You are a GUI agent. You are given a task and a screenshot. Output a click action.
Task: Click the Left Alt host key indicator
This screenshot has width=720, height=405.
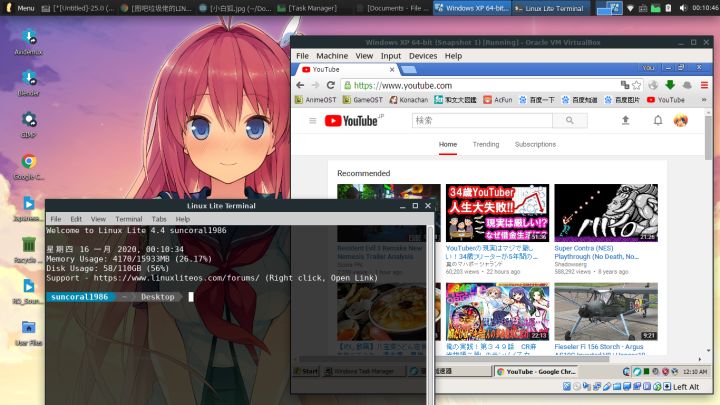pyautogui.click(x=686, y=387)
